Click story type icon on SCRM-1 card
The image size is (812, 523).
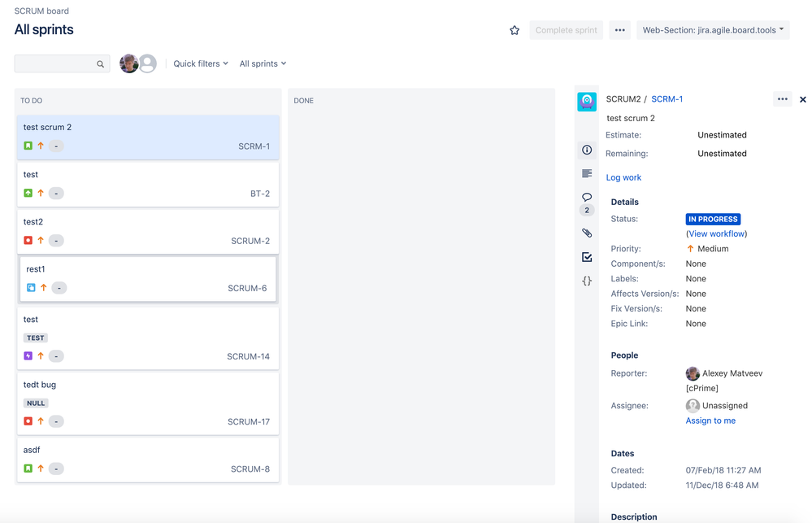[28, 146]
